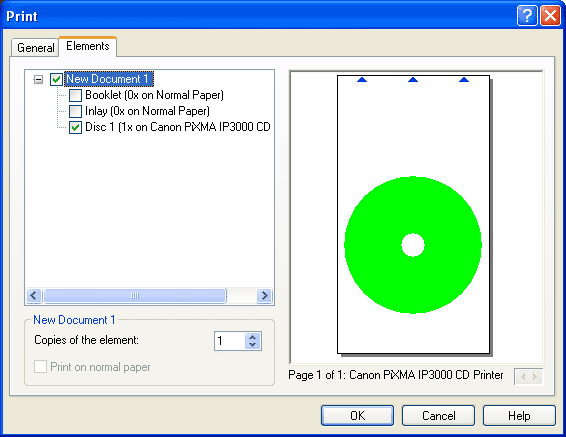Image resolution: width=566 pixels, height=437 pixels.
Task: Switch to the General tab
Action: point(35,48)
